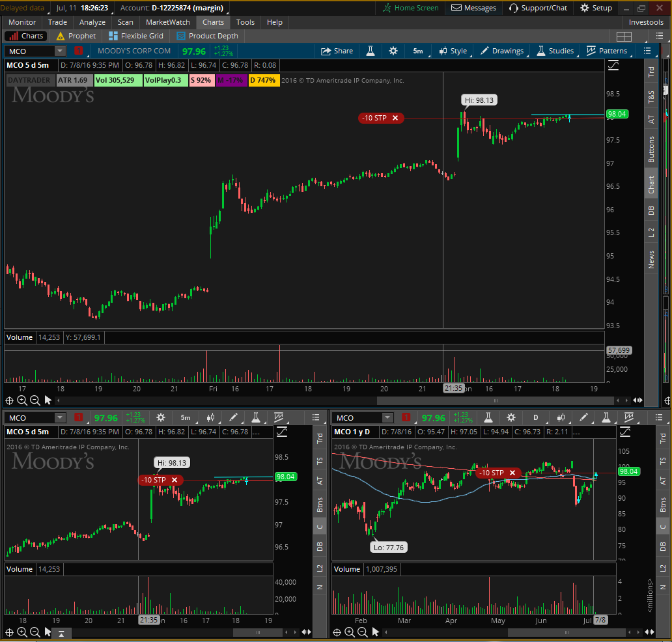Open the Prophet sub-tab

click(76, 36)
